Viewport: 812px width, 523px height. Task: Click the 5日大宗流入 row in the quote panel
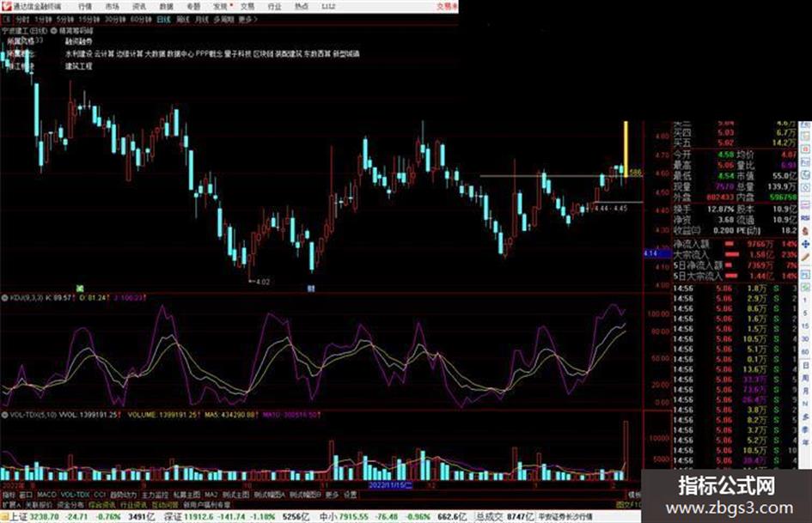point(736,276)
